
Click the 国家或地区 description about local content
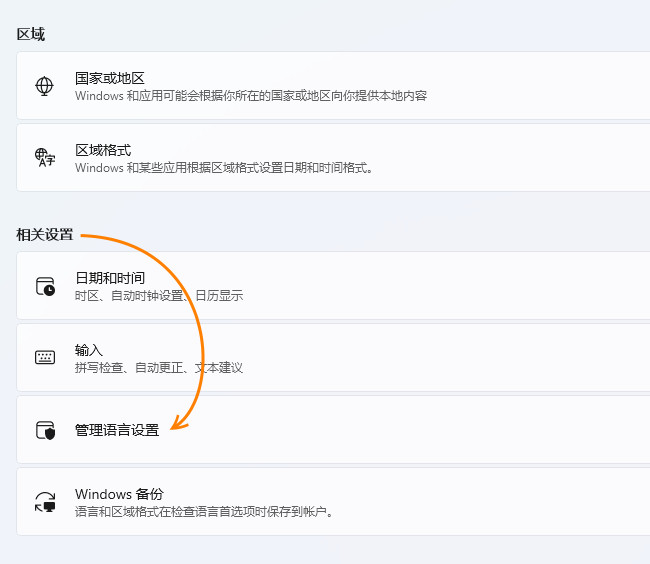[251, 96]
